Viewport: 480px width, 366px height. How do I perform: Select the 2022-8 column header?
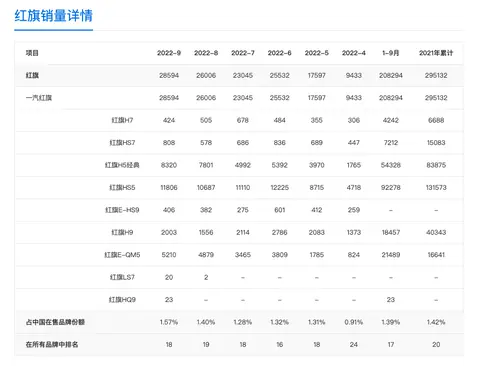(x=206, y=53)
